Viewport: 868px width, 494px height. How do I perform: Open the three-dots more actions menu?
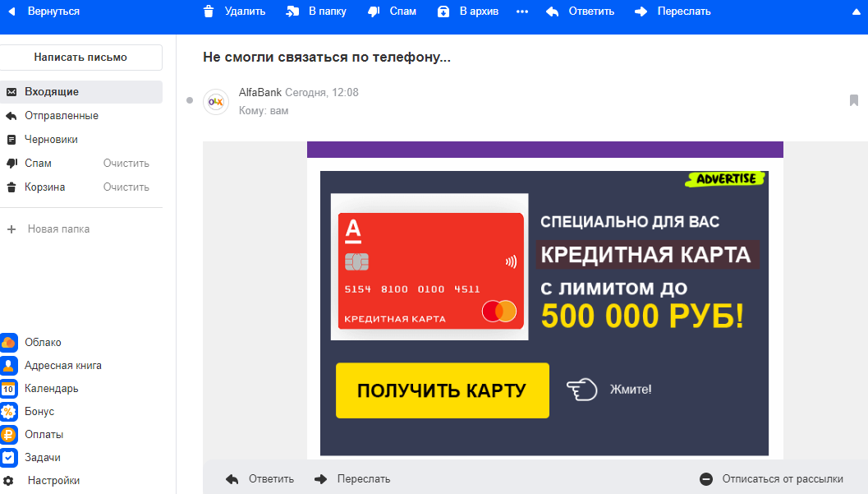click(x=522, y=12)
